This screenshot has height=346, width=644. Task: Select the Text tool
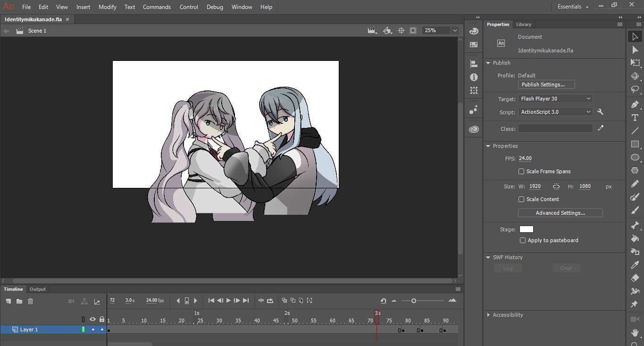click(635, 118)
